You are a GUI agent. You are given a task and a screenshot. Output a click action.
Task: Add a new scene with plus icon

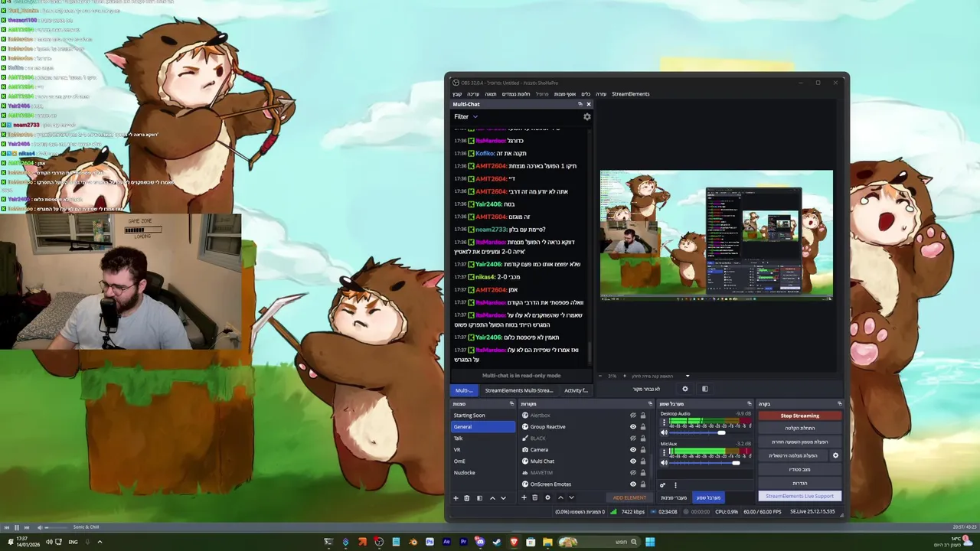pyautogui.click(x=456, y=497)
